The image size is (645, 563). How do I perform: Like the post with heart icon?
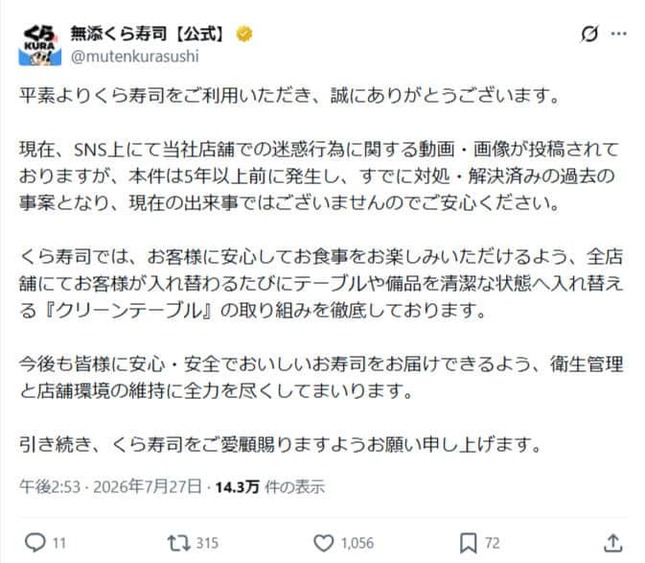pyautogui.click(x=324, y=543)
